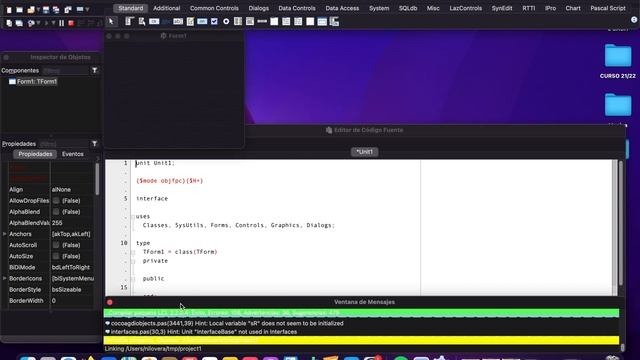Click the Components filter funnel icon
This screenshot has height=360, width=640.
94,71
